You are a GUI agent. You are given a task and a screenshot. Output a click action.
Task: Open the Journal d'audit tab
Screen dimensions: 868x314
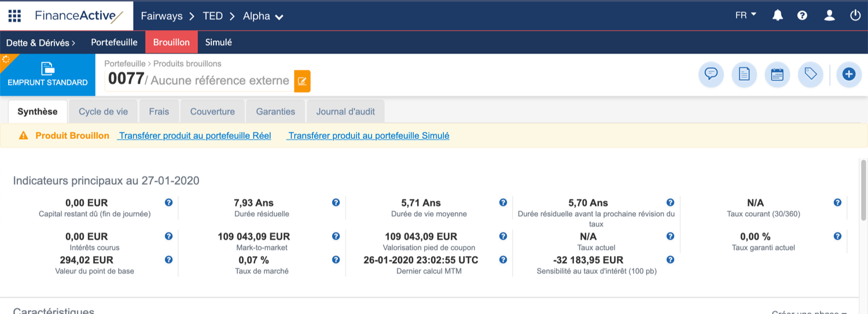coord(345,112)
